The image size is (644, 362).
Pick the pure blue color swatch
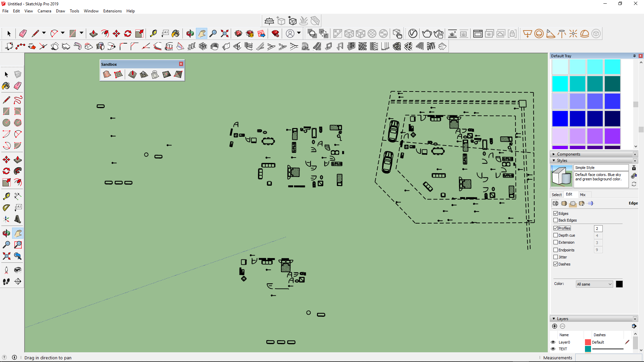click(560, 119)
